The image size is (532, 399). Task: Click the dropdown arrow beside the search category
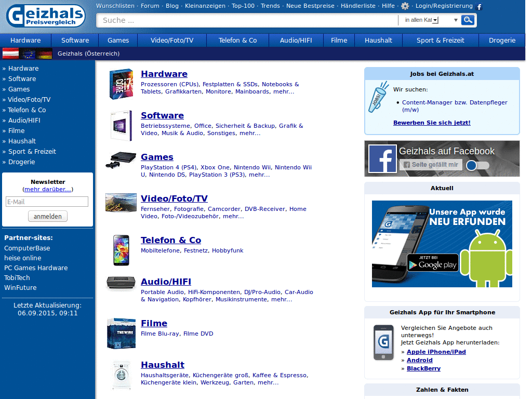(x=456, y=20)
